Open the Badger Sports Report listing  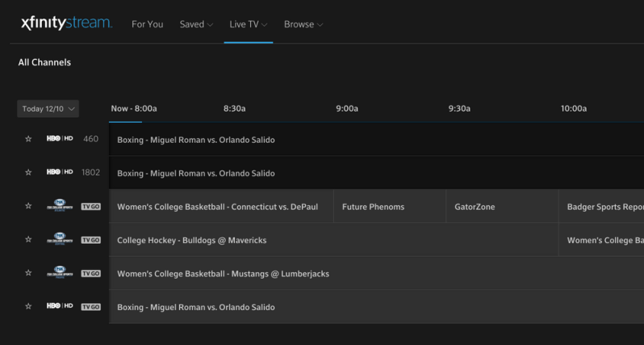click(601, 206)
